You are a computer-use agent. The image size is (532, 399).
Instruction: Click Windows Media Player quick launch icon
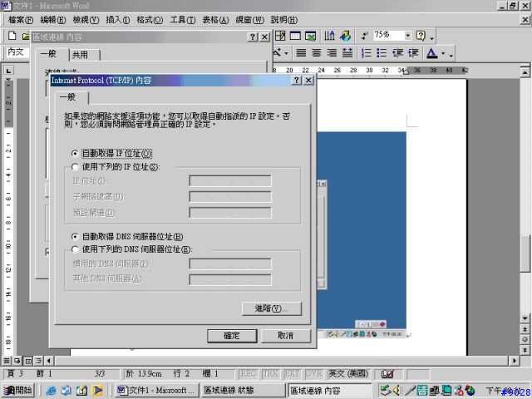coord(97,391)
